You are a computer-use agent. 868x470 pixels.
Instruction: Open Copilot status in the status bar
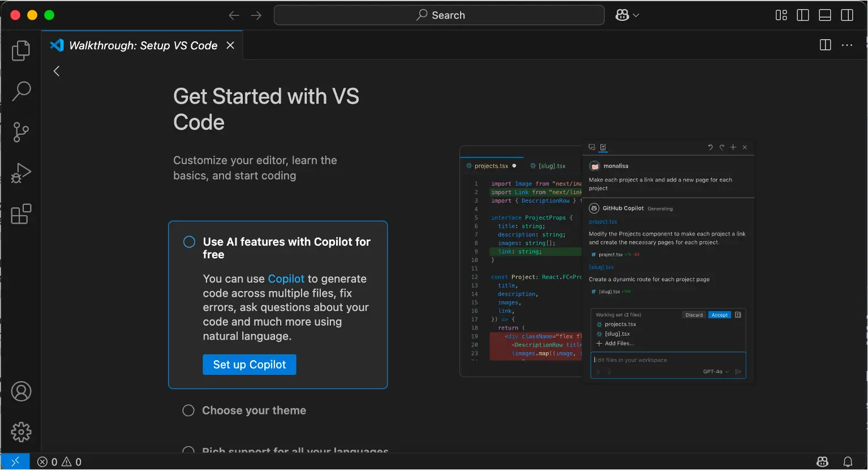(823, 462)
